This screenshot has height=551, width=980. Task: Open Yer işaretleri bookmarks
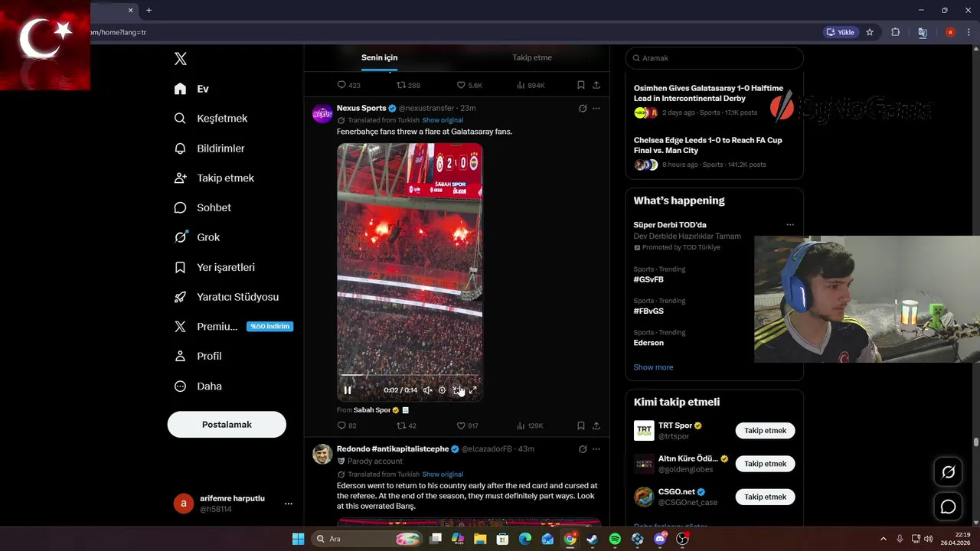coord(214,267)
